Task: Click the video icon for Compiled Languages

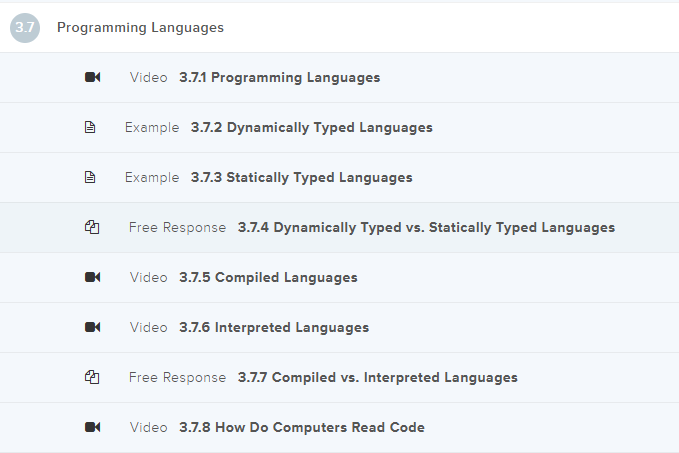Action: tap(92, 278)
